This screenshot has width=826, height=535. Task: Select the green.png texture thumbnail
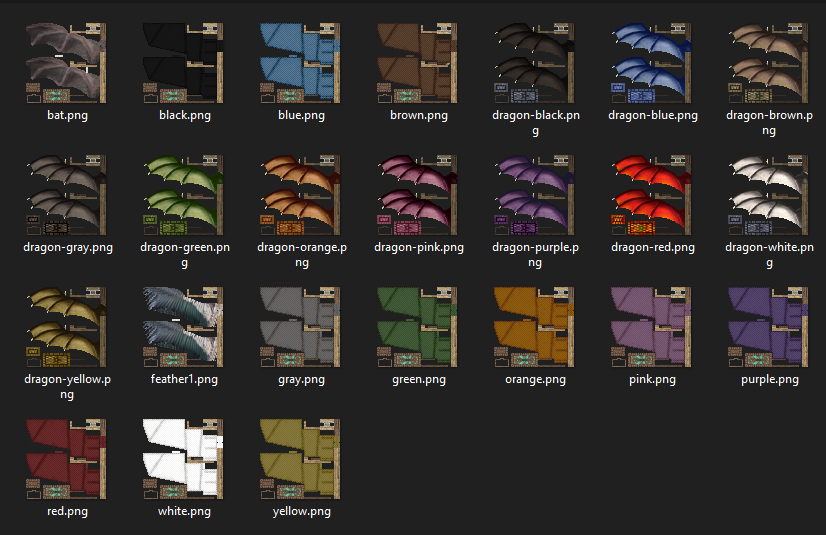pos(417,327)
